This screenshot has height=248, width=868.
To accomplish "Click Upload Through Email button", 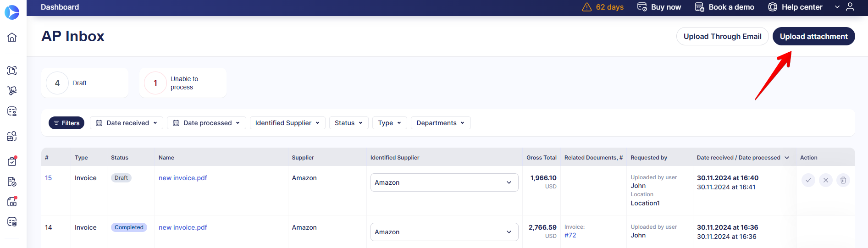I will coord(723,36).
